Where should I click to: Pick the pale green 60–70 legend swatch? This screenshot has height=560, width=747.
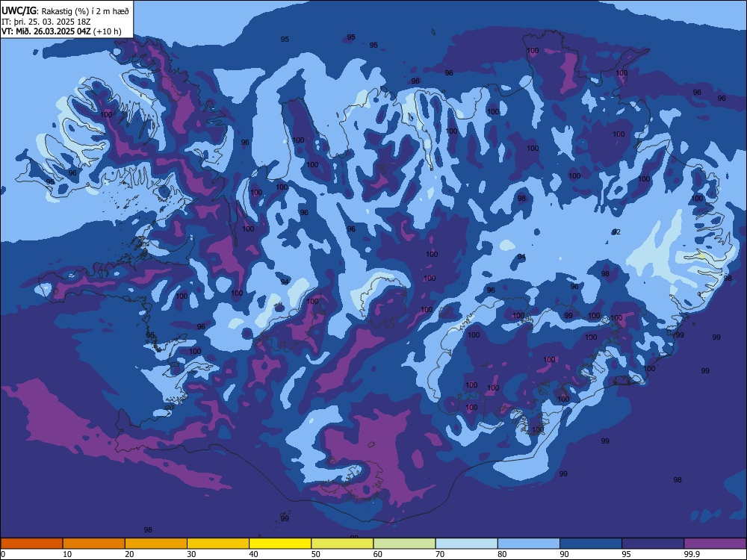404,544
